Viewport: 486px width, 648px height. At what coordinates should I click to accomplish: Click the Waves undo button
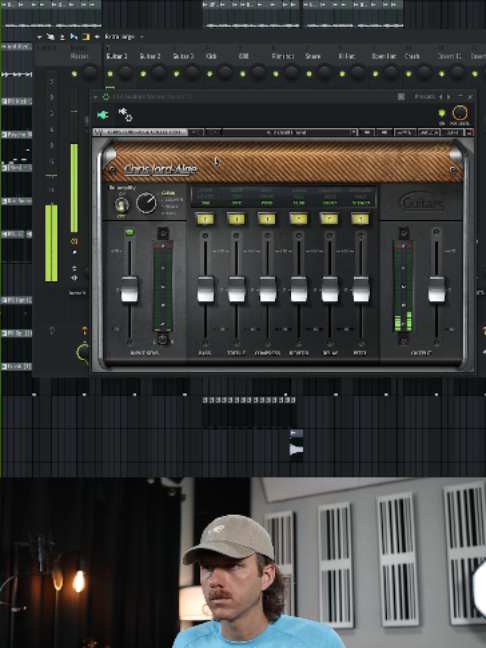coord(195,132)
